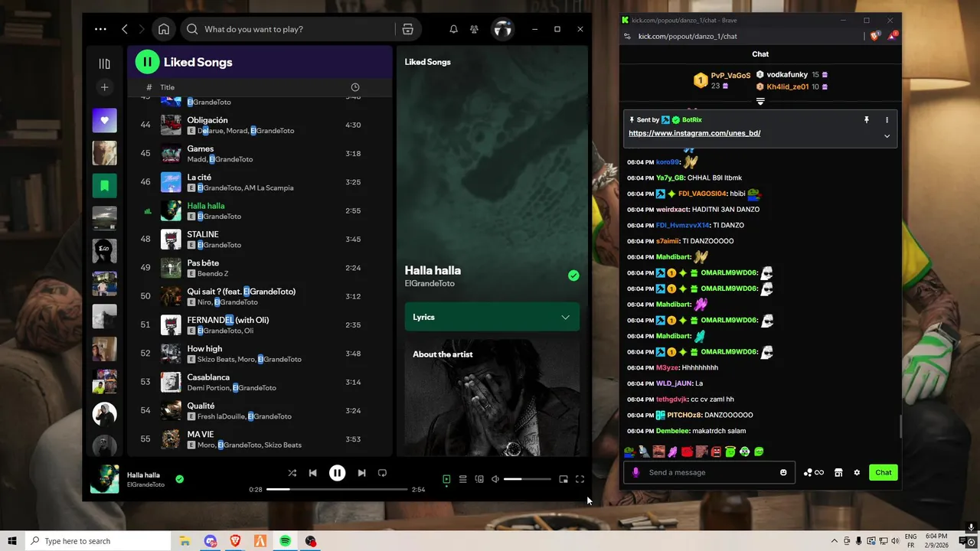Click Spotify icon in Windows taskbar
980x551 pixels.
(285, 541)
